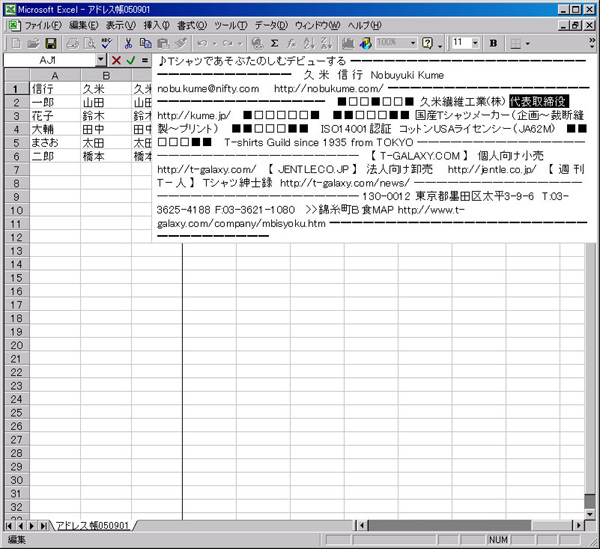Click cell containing 一郎

pos(55,103)
